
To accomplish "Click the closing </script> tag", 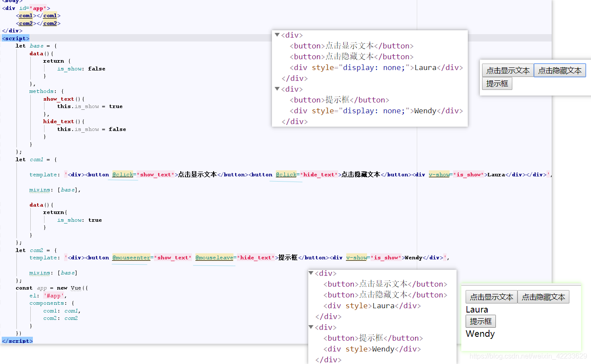I will click(17, 341).
